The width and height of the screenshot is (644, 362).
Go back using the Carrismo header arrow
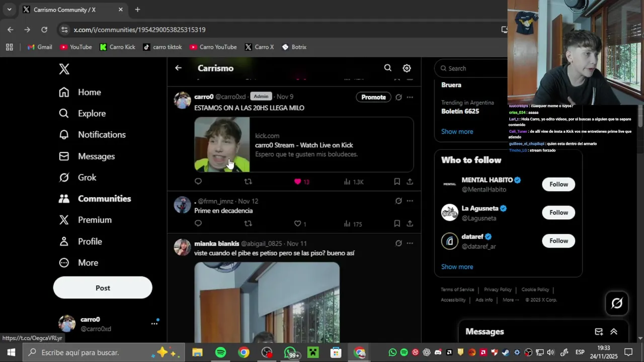point(178,68)
